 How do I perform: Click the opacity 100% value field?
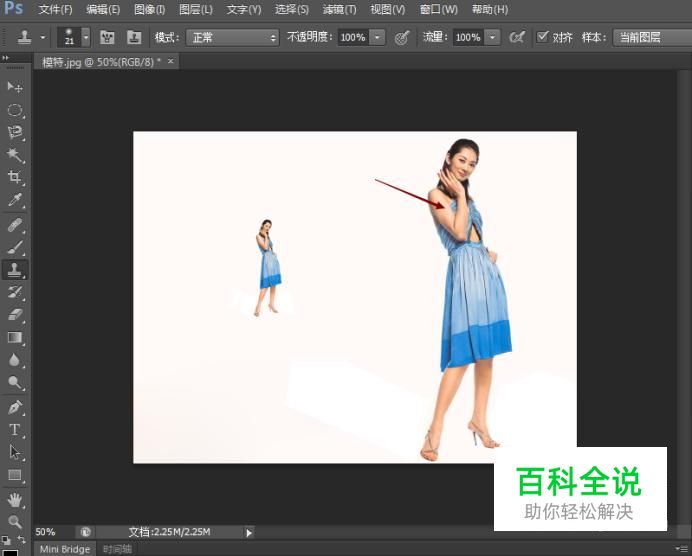pyautogui.click(x=353, y=38)
